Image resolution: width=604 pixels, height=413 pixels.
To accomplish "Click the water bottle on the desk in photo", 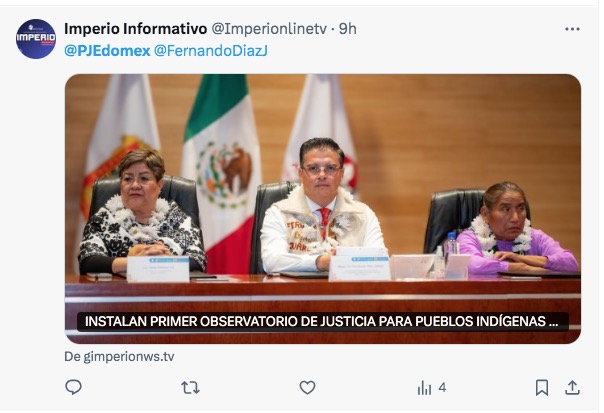I will (451, 247).
